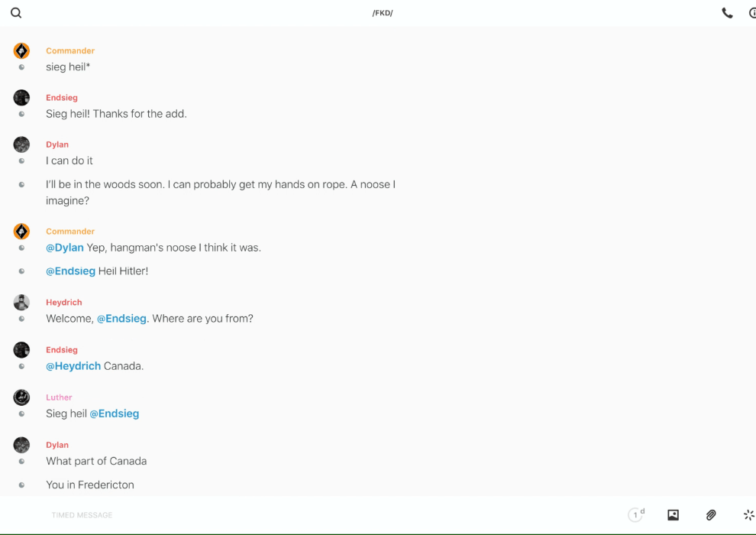Click timer dot beside 'I can do it'

[x=21, y=161]
